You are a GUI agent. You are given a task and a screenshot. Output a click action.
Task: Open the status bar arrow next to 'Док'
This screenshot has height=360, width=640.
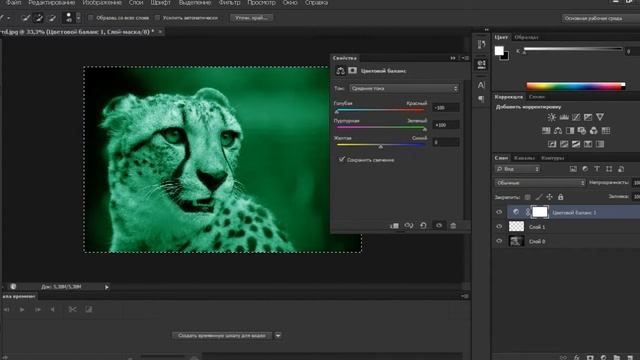pos(107,287)
